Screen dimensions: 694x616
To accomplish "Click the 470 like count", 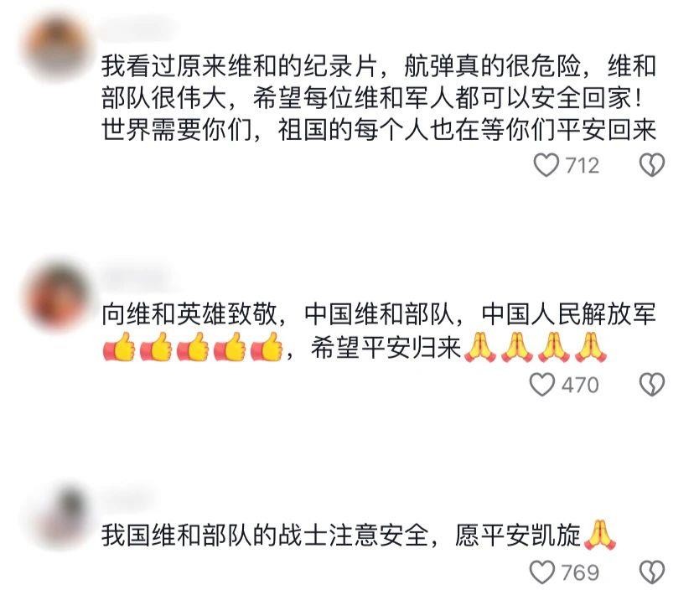I will [x=580, y=385].
